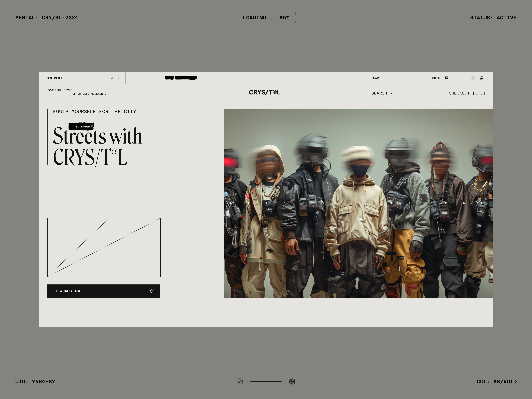Select the scan icon inside the ITEM DATABASE bar
Viewport: 532px width, 399px height.
tap(152, 291)
